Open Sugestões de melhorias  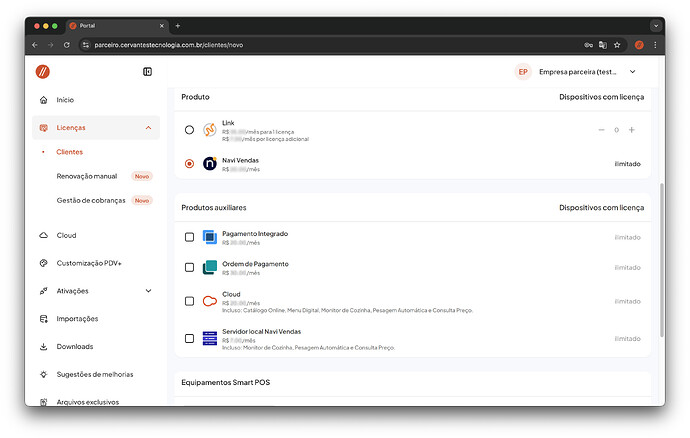click(94, 374)
